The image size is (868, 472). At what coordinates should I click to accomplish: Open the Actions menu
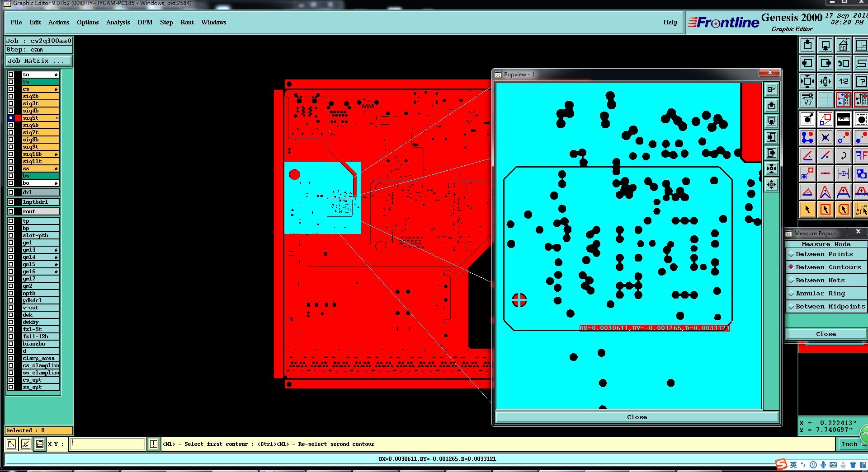[59, 22]
